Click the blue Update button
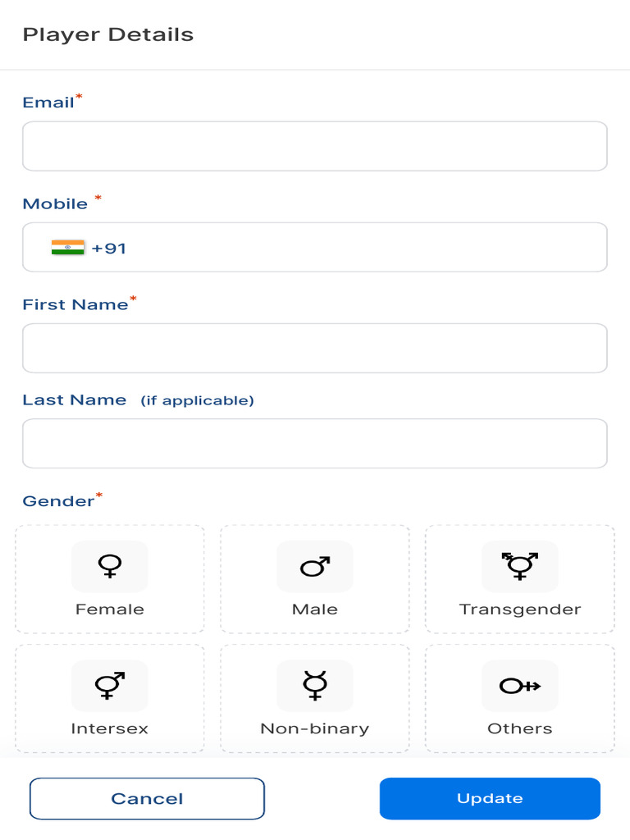630x840 pixels. click(x=490, y=798)
